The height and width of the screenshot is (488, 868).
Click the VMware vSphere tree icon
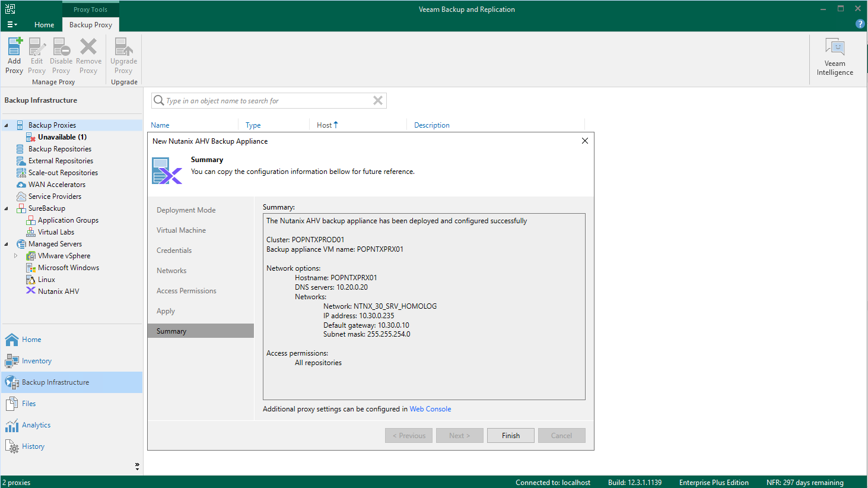point(31,256)
